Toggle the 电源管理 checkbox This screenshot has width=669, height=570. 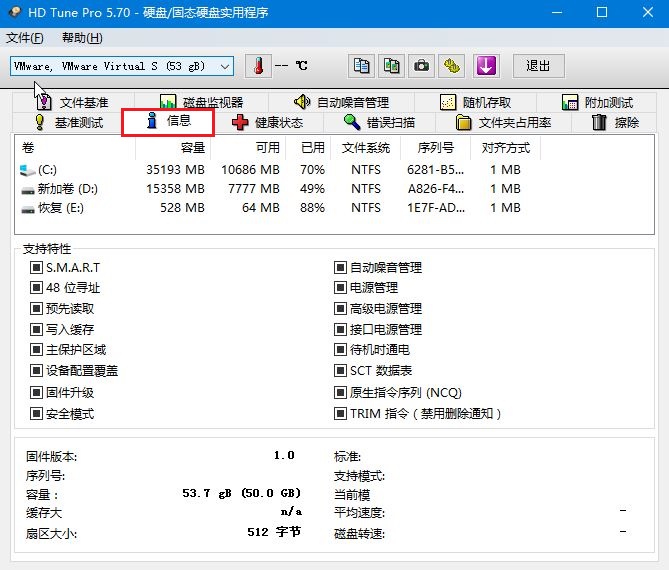coord(340,288)
